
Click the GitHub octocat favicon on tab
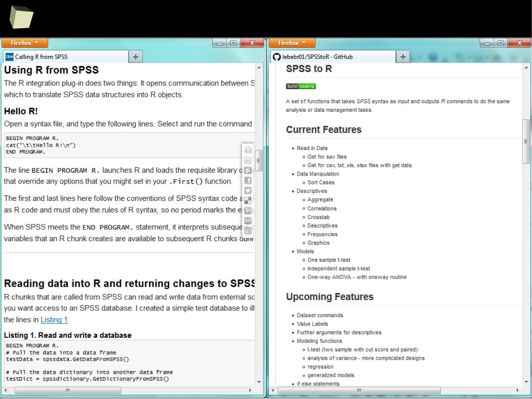coord(277,57)
